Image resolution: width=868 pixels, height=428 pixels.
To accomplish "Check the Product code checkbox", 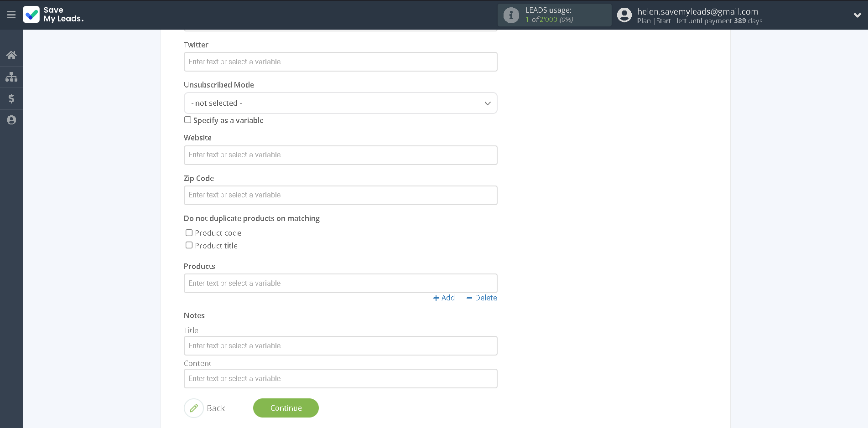I will (x=189, y=232).
